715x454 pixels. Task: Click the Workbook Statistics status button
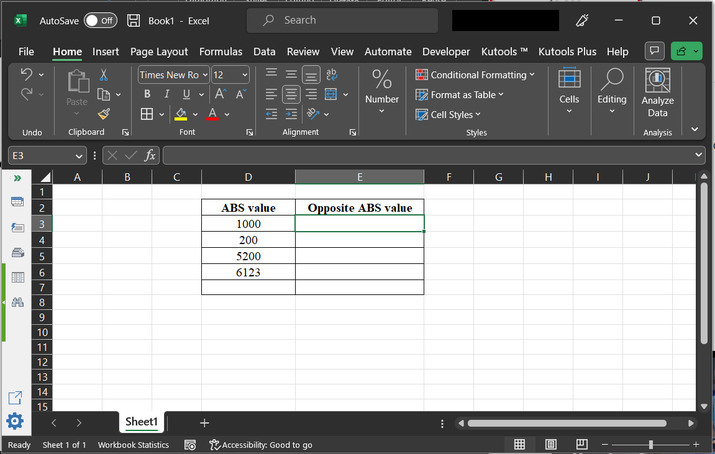tap(133, 445)
